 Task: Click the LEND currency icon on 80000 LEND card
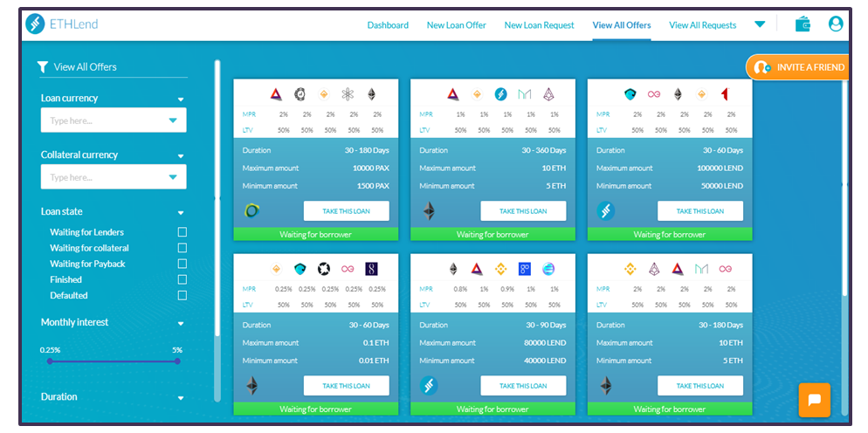(x=429, y=385)
